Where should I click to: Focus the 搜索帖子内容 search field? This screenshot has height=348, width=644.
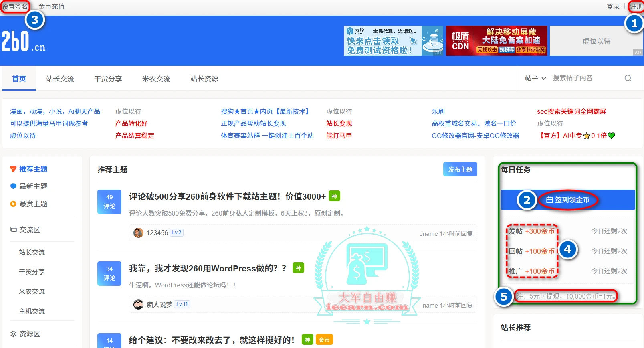click(x=585, y=78)
